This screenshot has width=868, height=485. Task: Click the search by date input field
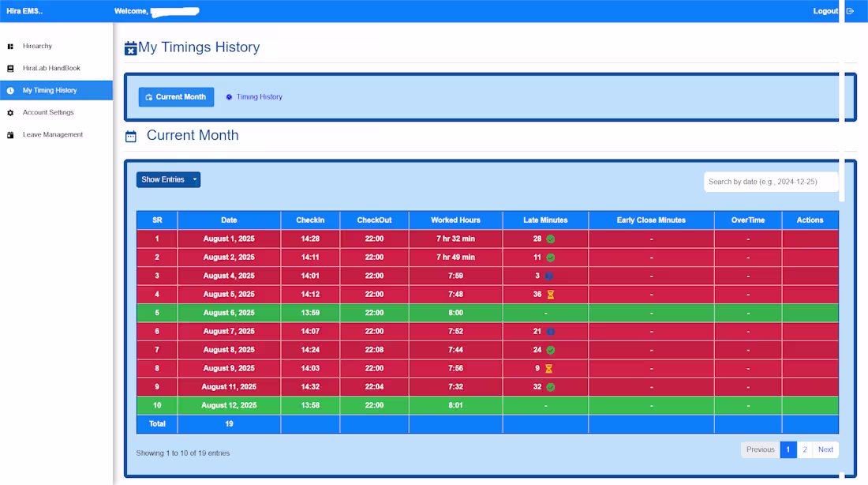771,181
